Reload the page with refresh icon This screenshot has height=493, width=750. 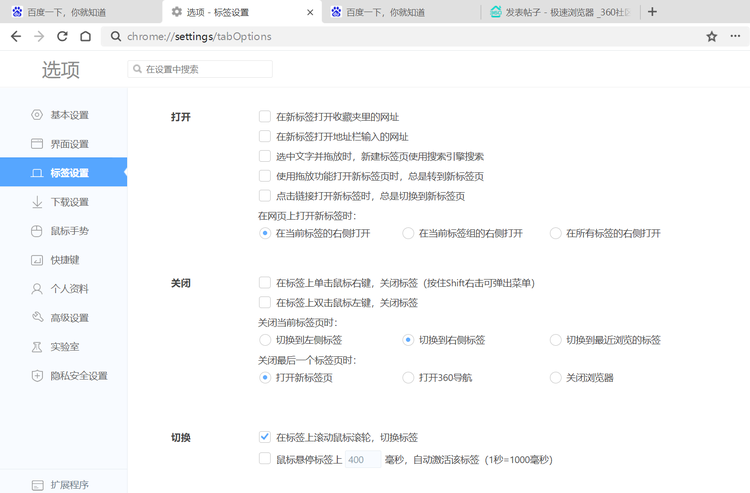62,36
